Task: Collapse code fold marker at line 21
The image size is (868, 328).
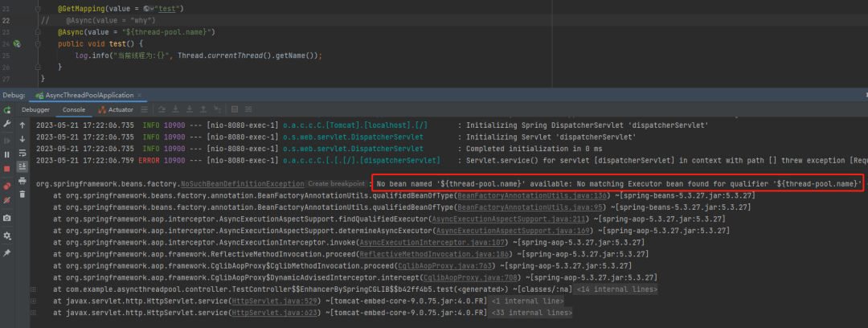Action: (x=38, y=10)
